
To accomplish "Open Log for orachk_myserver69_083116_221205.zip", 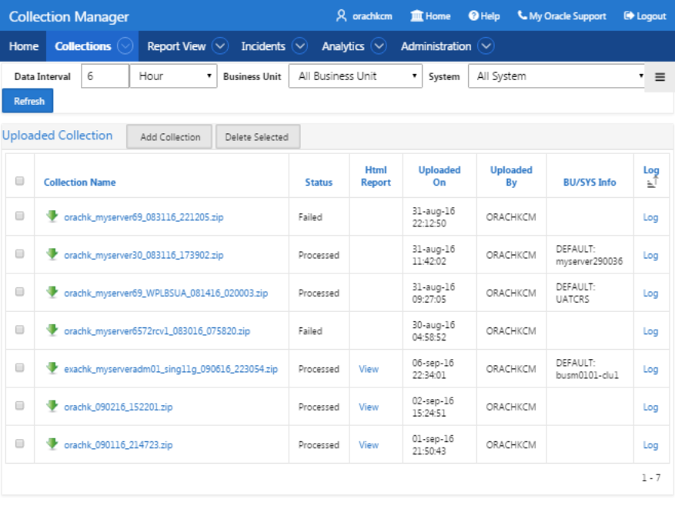I will tap(650, 217).
